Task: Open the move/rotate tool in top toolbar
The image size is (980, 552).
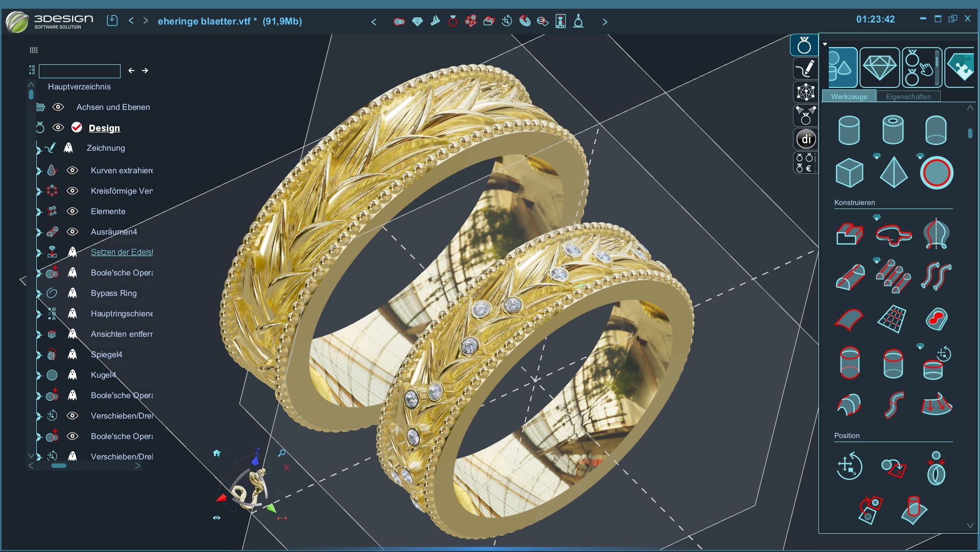Action: [506, 21]
